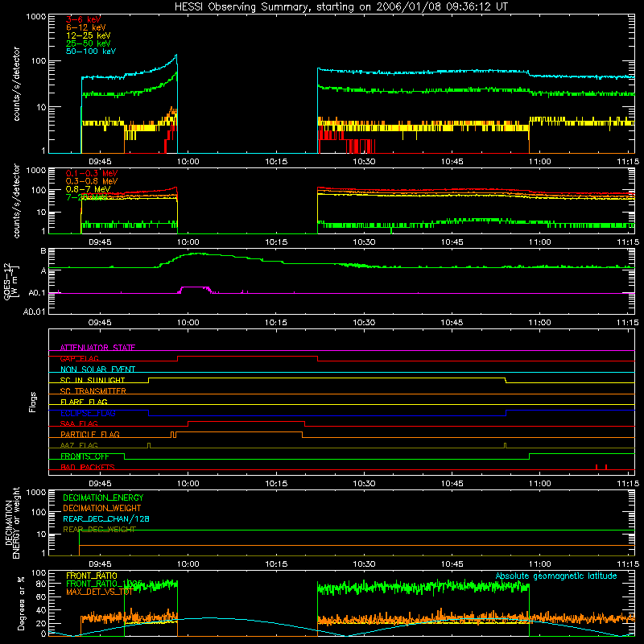644x644 pixels.
Task: Click the HESSI Observing Summary title text
Action: pos(341,6)
